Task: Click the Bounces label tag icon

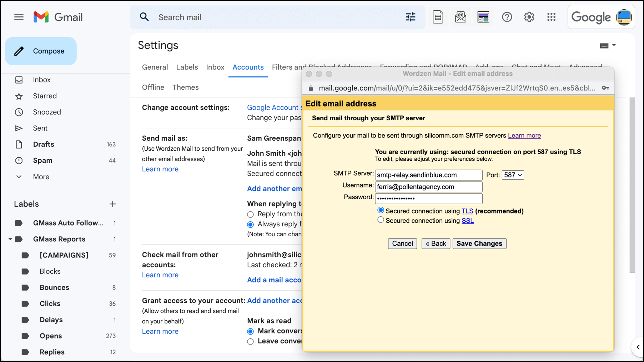Action: (x=25, y=288)
